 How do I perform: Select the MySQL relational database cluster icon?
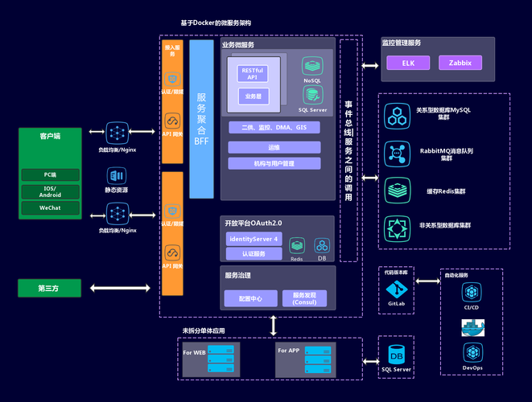[x=396, y=115]
